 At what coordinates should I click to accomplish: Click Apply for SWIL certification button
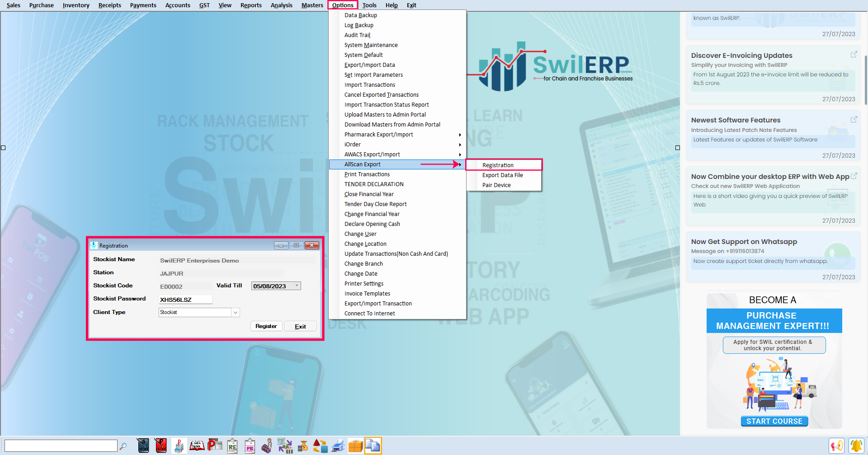point(774,345)
